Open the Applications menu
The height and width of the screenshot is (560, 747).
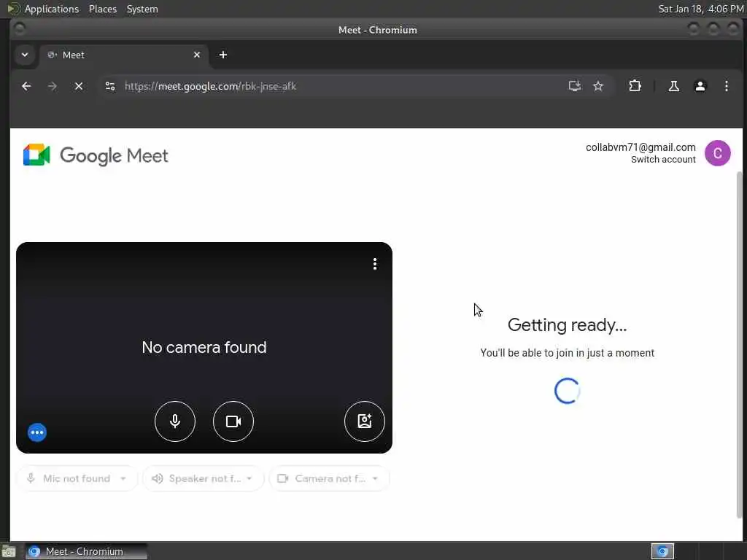pyautogui.click(x=52, y=9)
